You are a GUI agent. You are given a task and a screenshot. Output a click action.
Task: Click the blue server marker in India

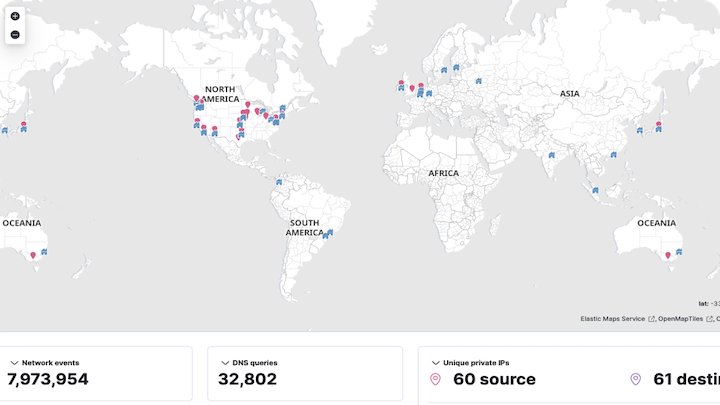(x=551, y=155)
